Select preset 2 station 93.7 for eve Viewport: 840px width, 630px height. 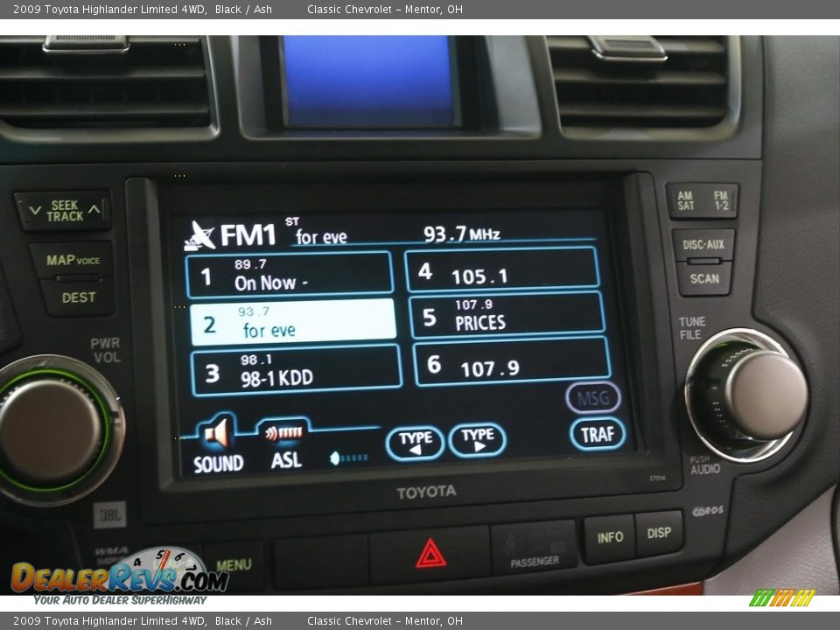point(293,323)
